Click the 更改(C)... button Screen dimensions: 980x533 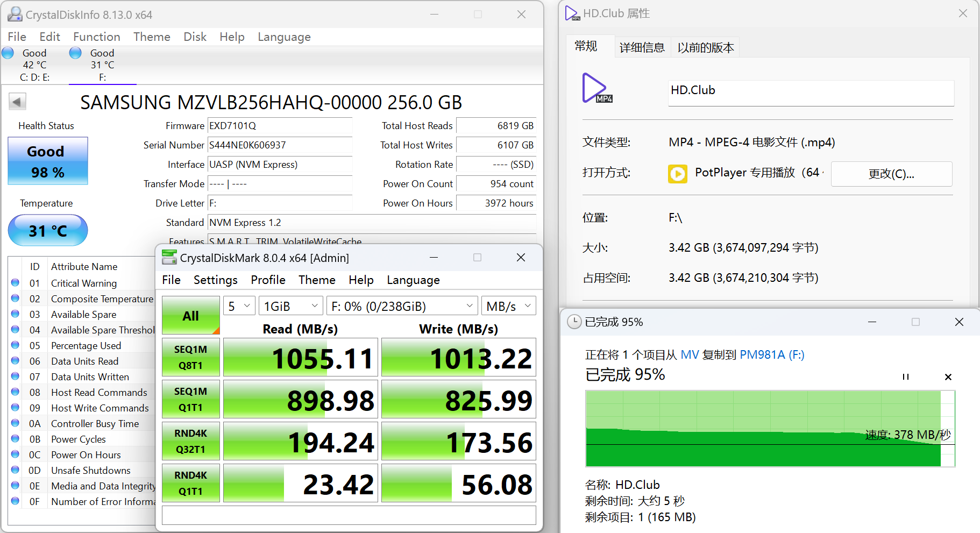click(x=891, y=174)
